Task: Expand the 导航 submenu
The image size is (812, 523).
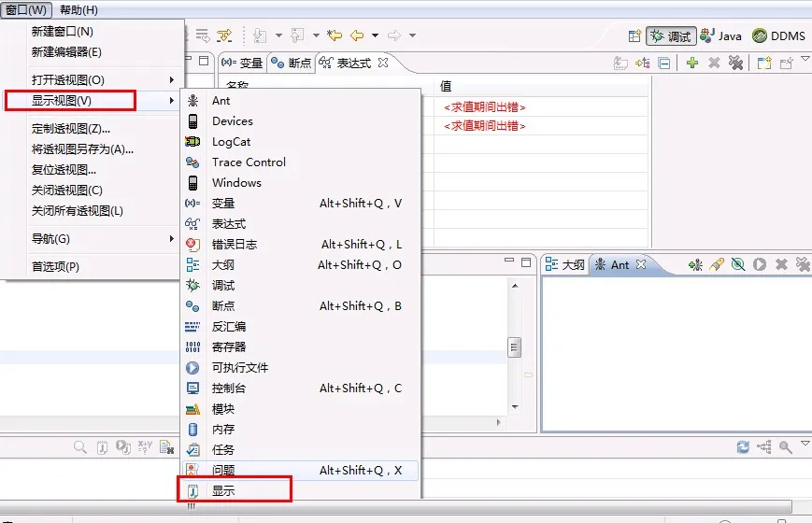Action: click(103, 239)
